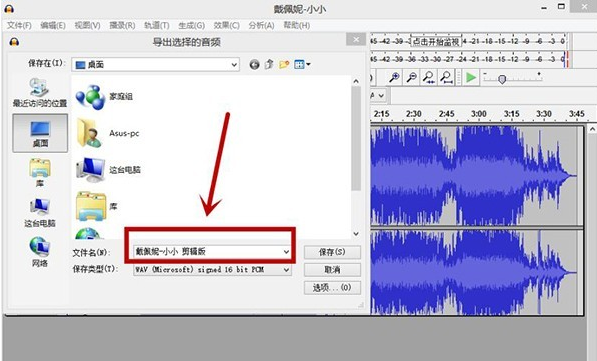Click the 点击开始监视 recording meter
The height and width of the screenshot is (361, 597).
[468, 41]
